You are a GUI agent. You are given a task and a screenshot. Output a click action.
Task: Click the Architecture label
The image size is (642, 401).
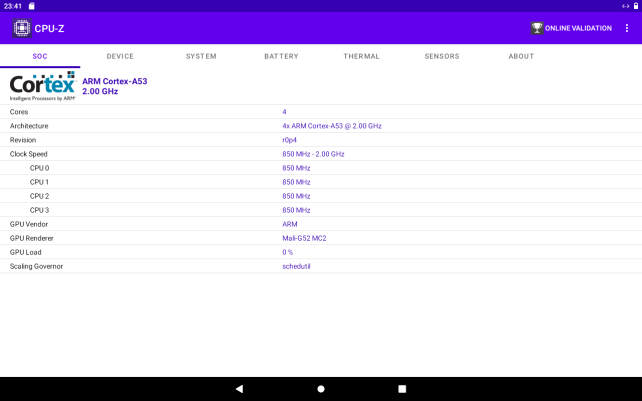pos(29,126)
